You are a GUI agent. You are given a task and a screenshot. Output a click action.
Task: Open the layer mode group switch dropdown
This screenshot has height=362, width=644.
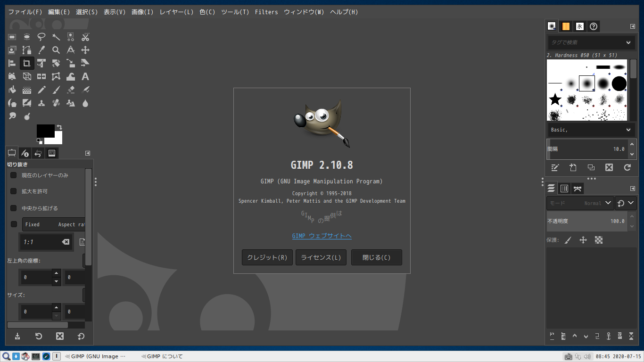626,203
